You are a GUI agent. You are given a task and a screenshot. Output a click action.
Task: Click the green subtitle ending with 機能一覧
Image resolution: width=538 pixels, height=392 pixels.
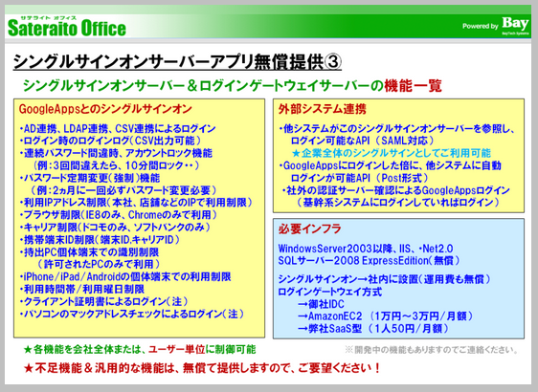point(233,86)
